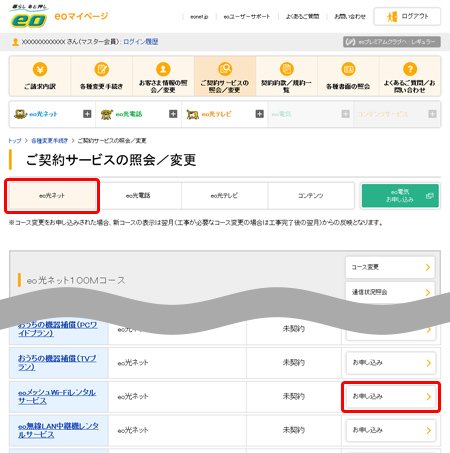Screen dimensions: 450x453
Task: Go to トップ in the breadcrumb
Action: click(x=15, y=141)
